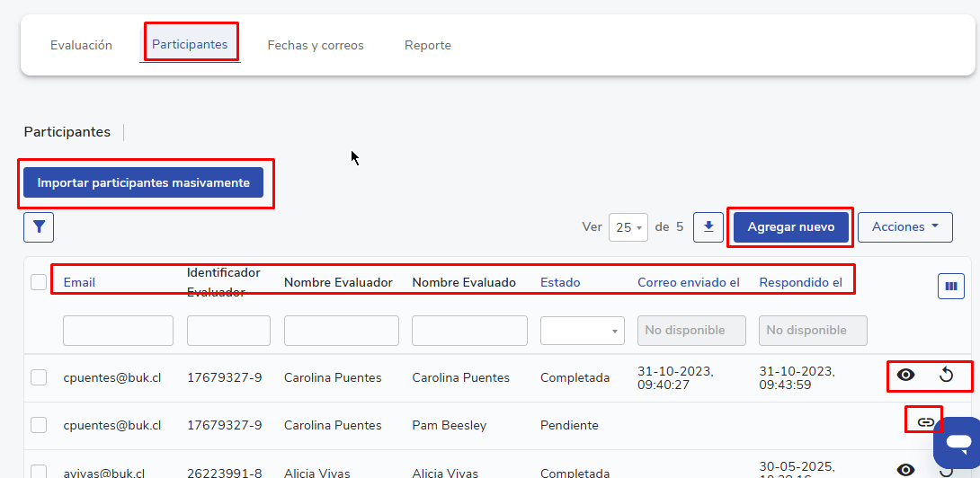Viewport: 980px width, 478px height.
Task: Focus the Nombre Evaluado filter field
Action: coord(469,331)
